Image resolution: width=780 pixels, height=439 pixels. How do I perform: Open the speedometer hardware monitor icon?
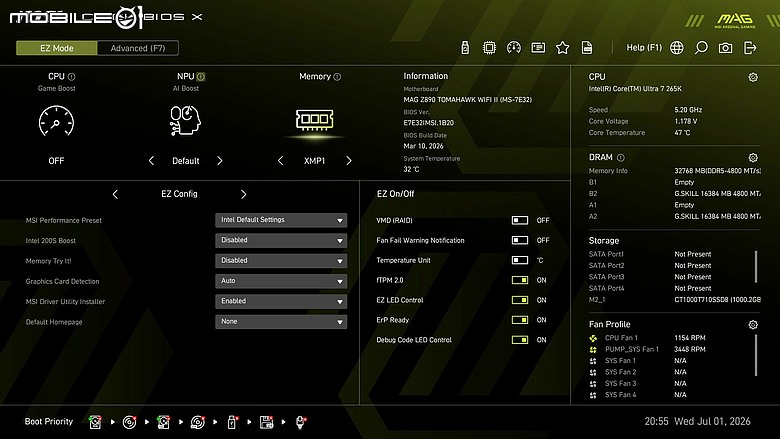pyautogui.click(x=514, y=48)
